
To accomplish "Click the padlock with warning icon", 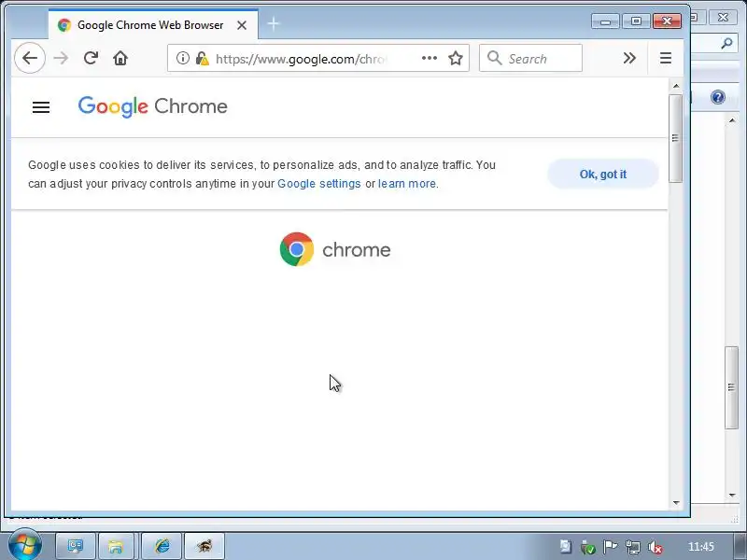I will [x=203, y=58].
